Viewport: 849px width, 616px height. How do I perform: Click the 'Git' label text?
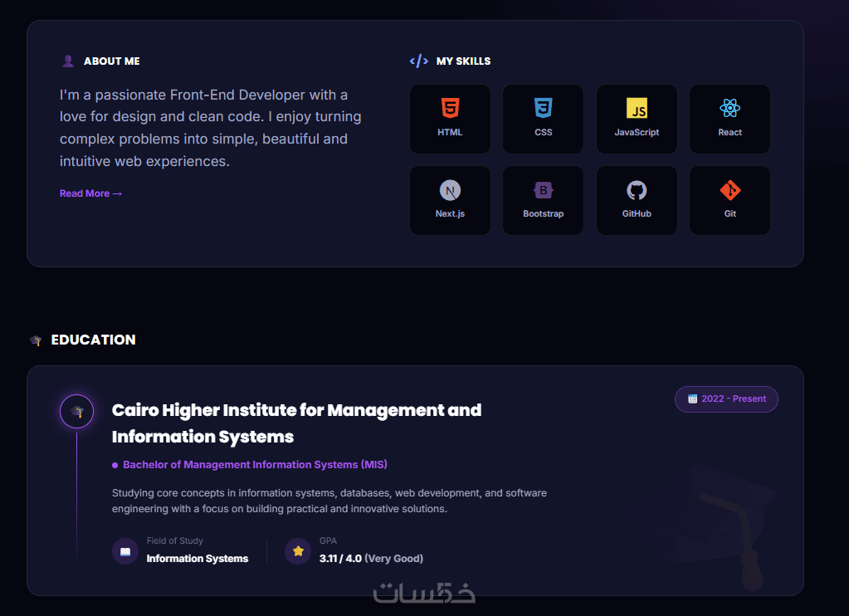click(x=729, y=213)
